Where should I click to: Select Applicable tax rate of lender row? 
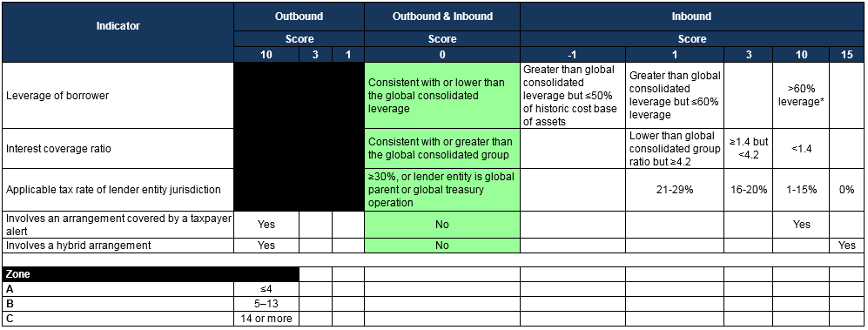(118, 189)
